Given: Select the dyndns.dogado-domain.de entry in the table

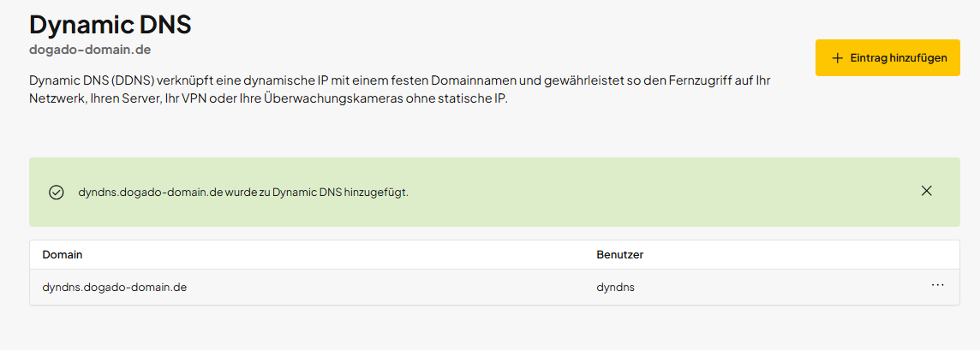Looking at the screenshot, I should pyautogui.click(x=114, y=287).
